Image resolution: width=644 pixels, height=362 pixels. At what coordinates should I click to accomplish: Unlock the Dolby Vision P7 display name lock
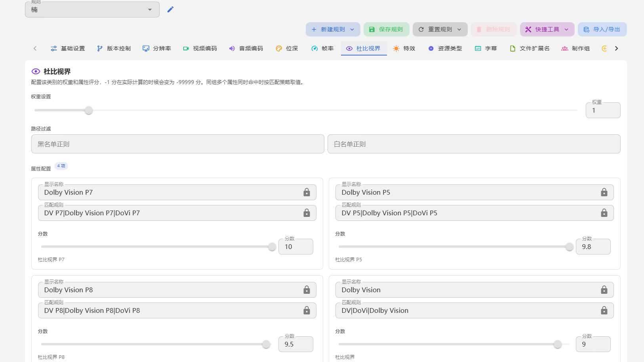point(307,192)
